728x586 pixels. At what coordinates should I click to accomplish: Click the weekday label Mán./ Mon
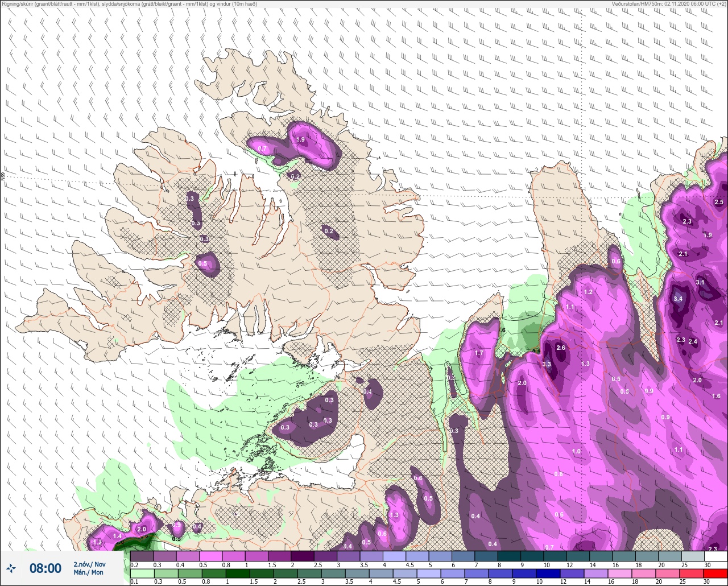coord(89,572)
